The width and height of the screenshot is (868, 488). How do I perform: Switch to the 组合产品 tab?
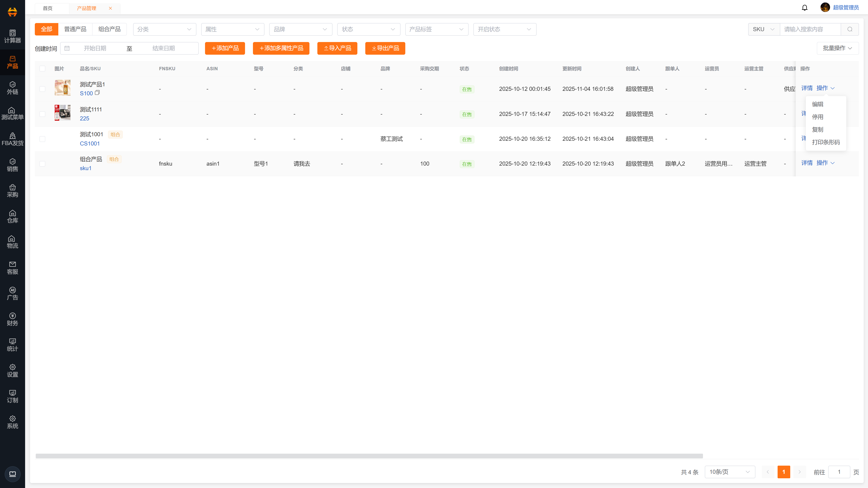click(109, 29)
